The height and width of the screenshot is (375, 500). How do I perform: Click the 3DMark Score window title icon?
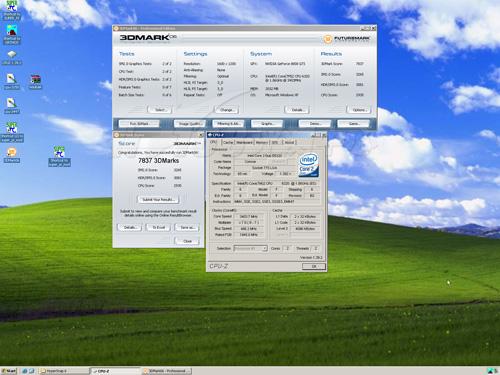tap(116, 135)
